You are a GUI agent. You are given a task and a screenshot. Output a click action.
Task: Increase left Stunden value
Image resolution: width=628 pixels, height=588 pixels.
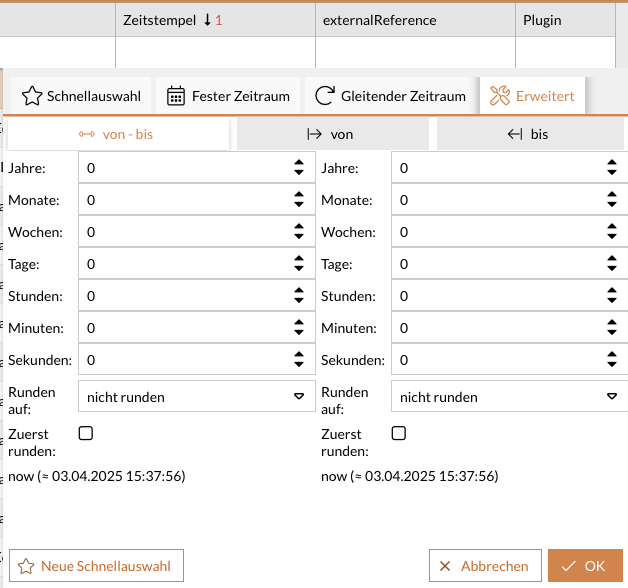tap(299, 291)
